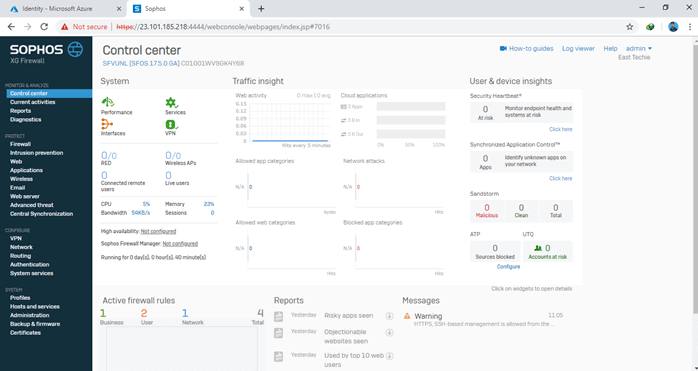
Task: Open the admin dropdown menu
Action: point(639,49)
